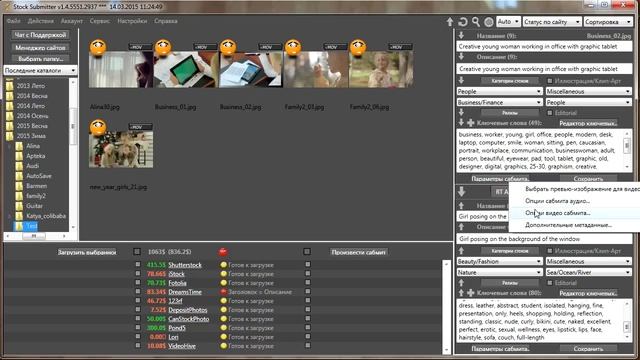Screen dimensions: 640x360
Task: Check the box left of iStock earnings
Action: pos(138,273)
